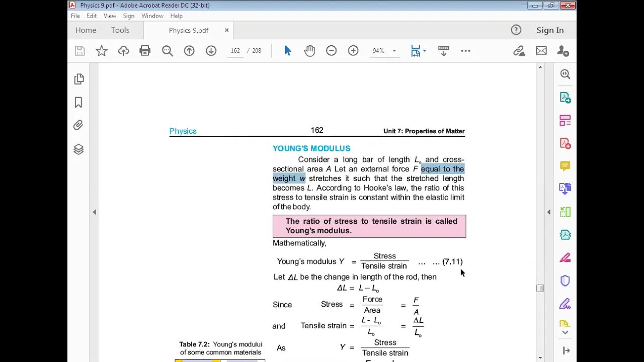The width and height of the screenshot is (644, 362).
Task: Send the file by email
Action: [x=541, y=51]
